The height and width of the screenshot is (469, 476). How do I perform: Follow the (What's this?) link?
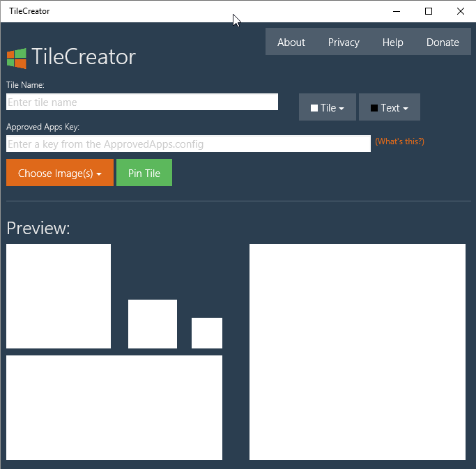click(399, 141)
